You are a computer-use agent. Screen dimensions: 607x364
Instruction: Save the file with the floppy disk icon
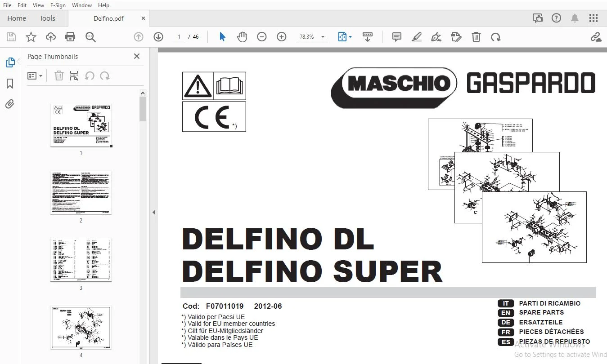pyautogui.click(x=11, y=37)
